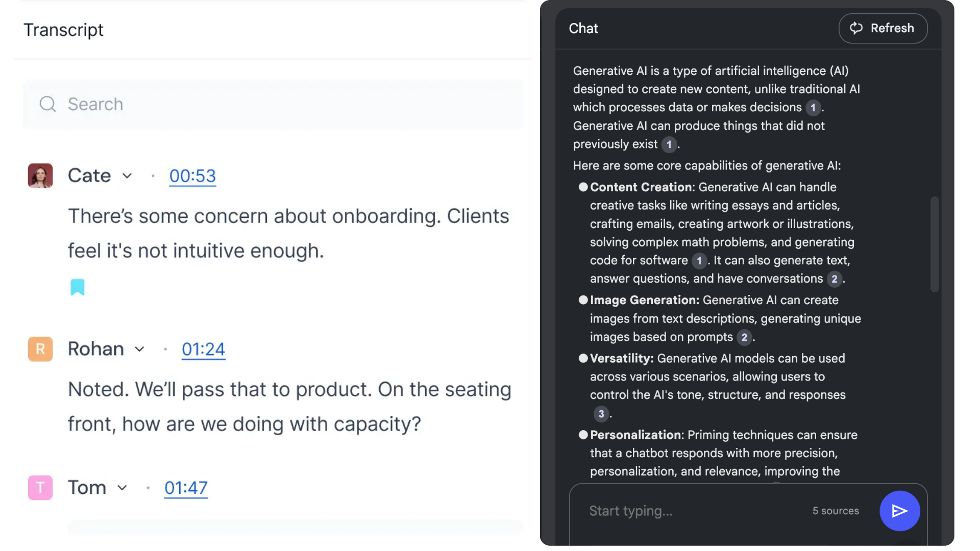Click the bookmark icon under Cate's message
The width and height of the screenshot is (980, 551).
(78, 287)
